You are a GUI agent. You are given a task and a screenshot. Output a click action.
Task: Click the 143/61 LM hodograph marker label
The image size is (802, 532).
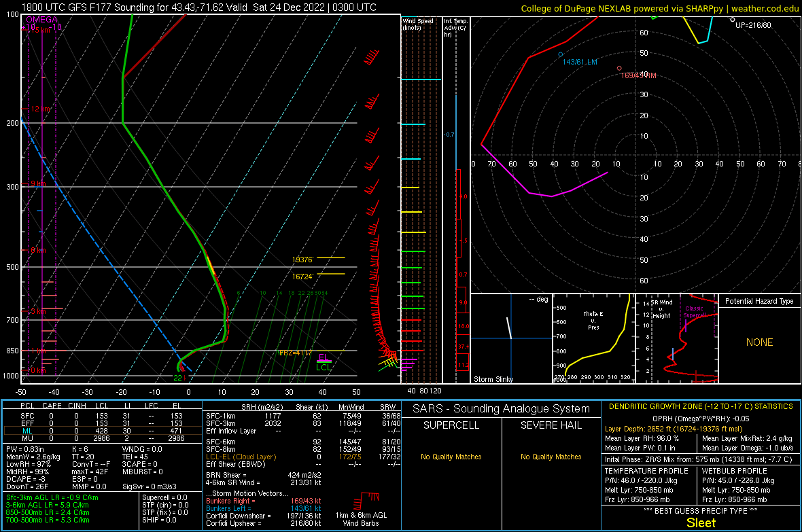[x=580, y=62]
